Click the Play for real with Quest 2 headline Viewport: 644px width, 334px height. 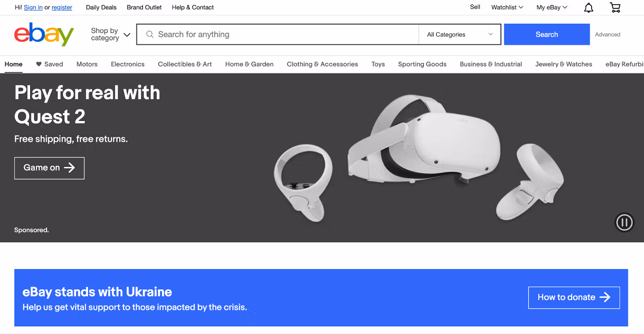point(87,105)
